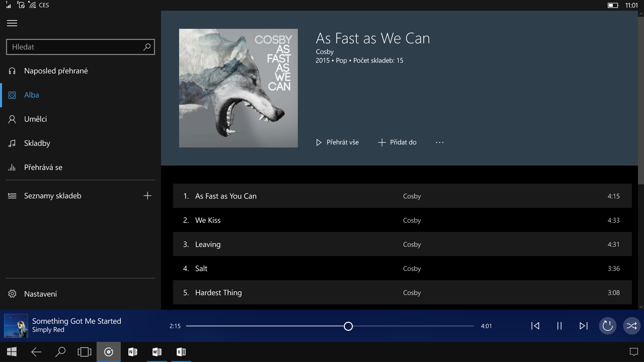Open Seznamy skladeb
The image size is (644, 362).
click(x=52, y=196)
